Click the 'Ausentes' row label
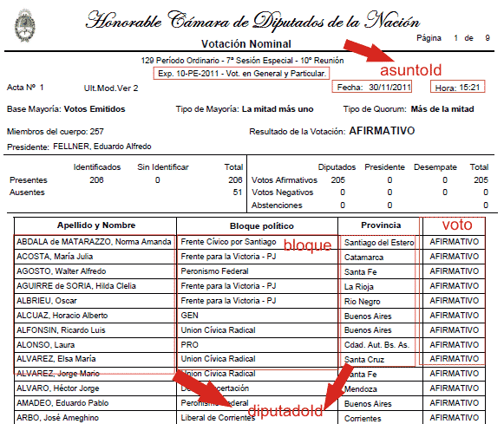Viewport: 504px width, 424px height. click(x=27, y=192)
